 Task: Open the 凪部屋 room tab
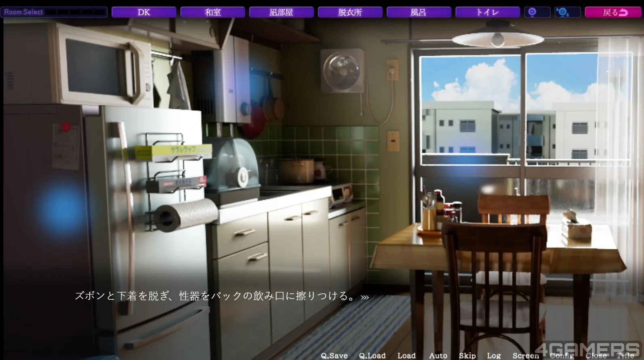click(282, 12)
